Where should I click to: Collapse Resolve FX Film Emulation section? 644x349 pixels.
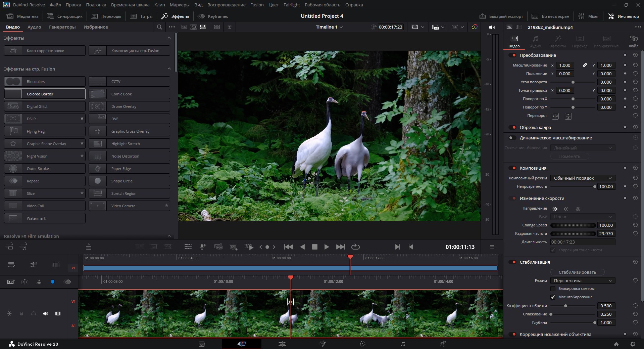tap(169, 236)
